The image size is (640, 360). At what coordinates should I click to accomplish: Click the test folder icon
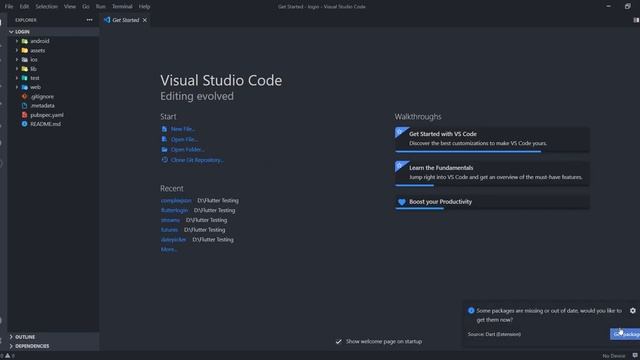tap(24, 78)
